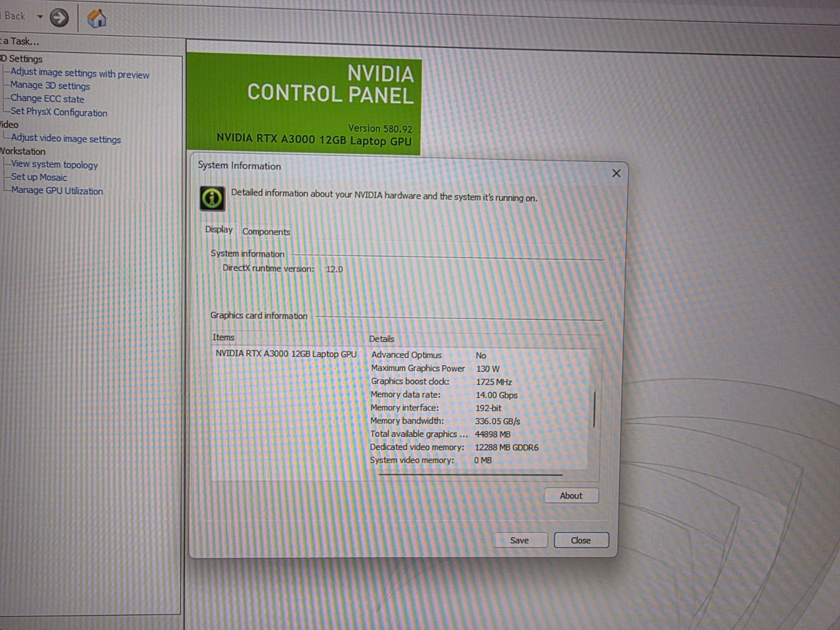Click the vertical scrollbar in details list

tap(594, 409)
